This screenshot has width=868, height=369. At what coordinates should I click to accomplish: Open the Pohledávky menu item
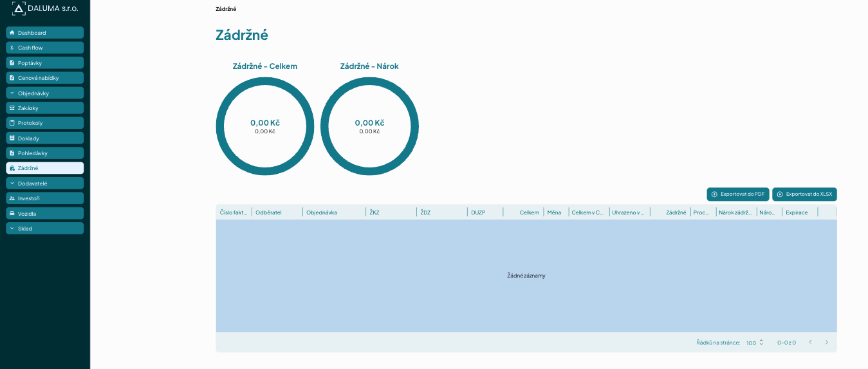pyautogui.click(x=45, y=153)
